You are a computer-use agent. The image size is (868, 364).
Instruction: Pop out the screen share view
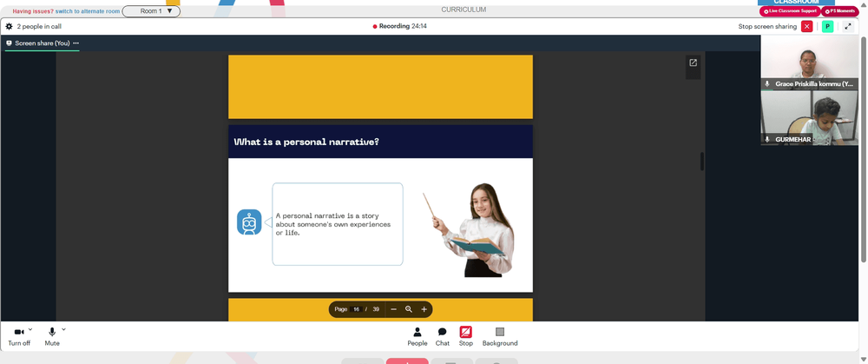coord(693,63)
